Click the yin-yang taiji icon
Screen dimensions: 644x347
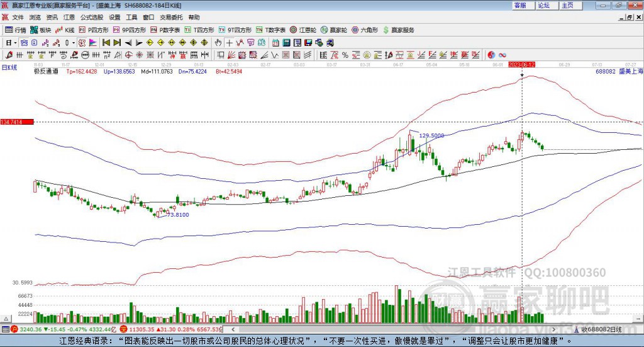tap(491, 55)
